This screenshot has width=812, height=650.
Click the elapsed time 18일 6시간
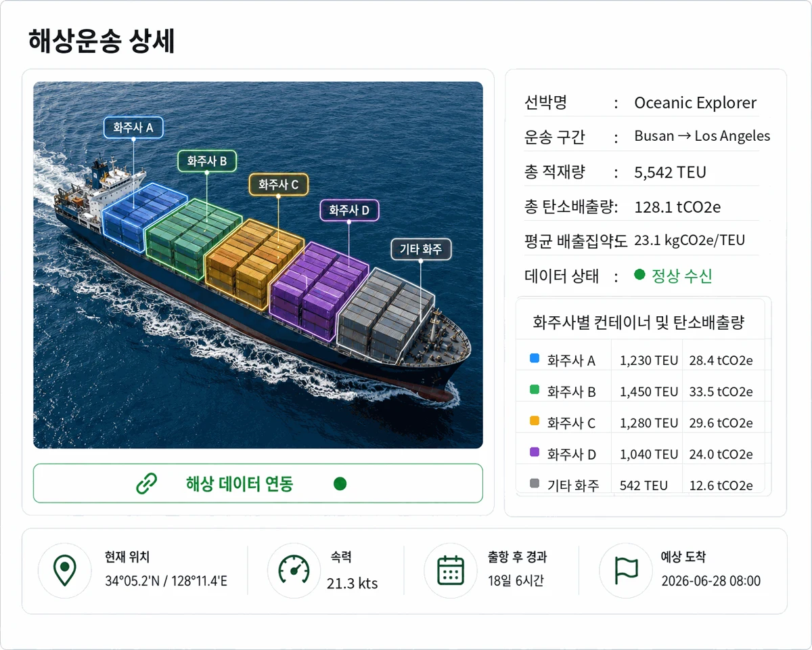pos(516,580)
